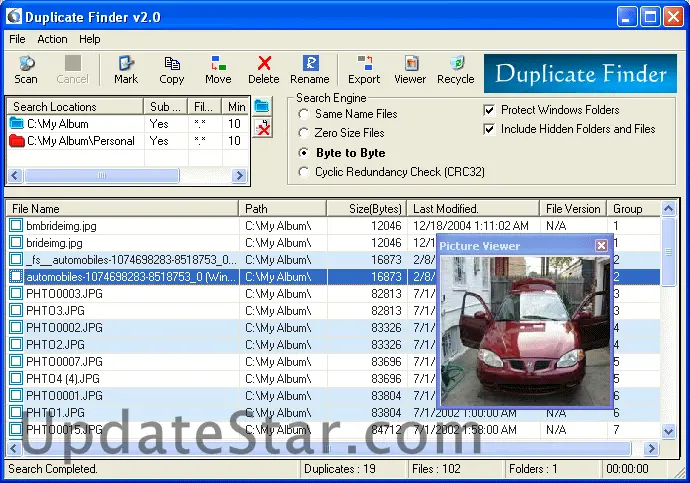Screen dimensions: 690x483
Task: Add a search location folder button
Action: click(x=262, y=106)
